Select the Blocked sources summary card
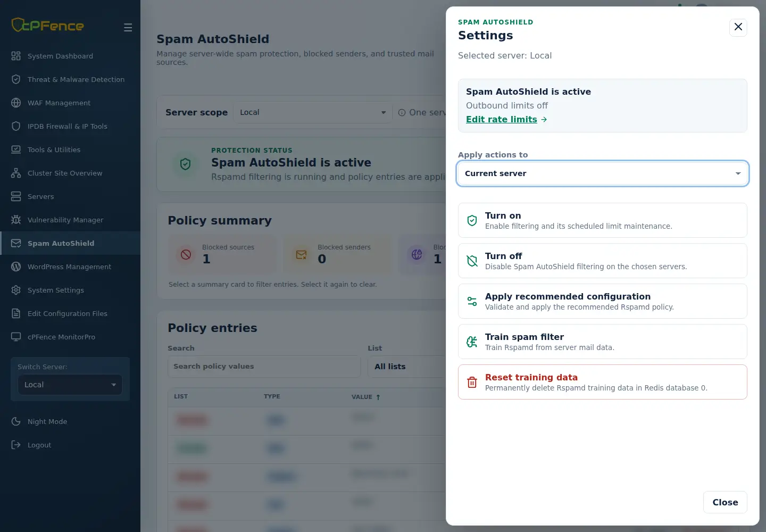Image resolution: width=766 pixels, height=532 pixels. click(x=222, y=254)
